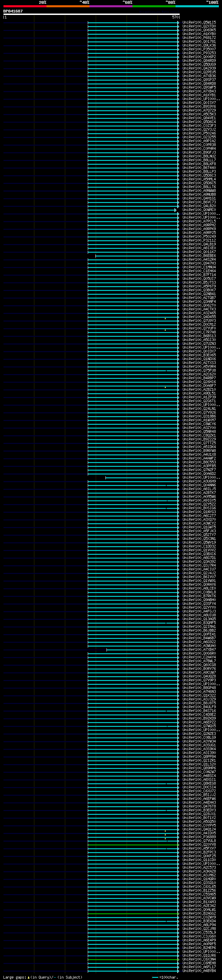222x980 pixels.
Task: Click the UniRef100_Q1HQR0 label
Action: 199,879
